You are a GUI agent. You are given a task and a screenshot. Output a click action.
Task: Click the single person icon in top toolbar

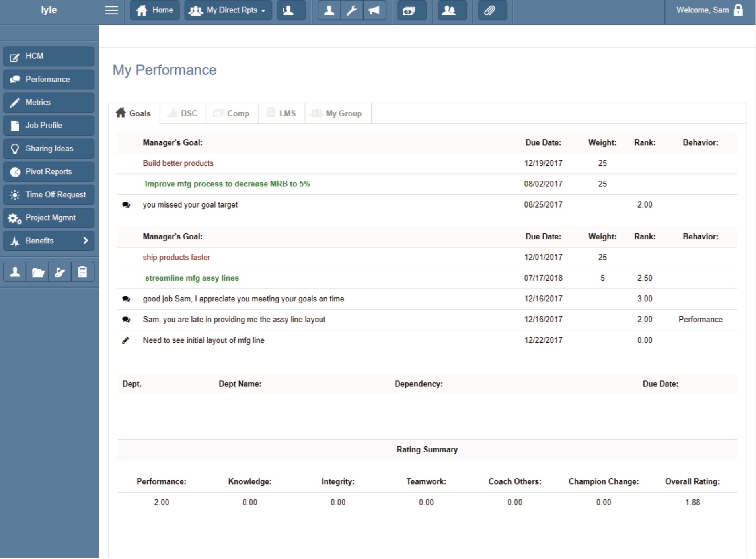pyautogui.click(x=329, y=10)
